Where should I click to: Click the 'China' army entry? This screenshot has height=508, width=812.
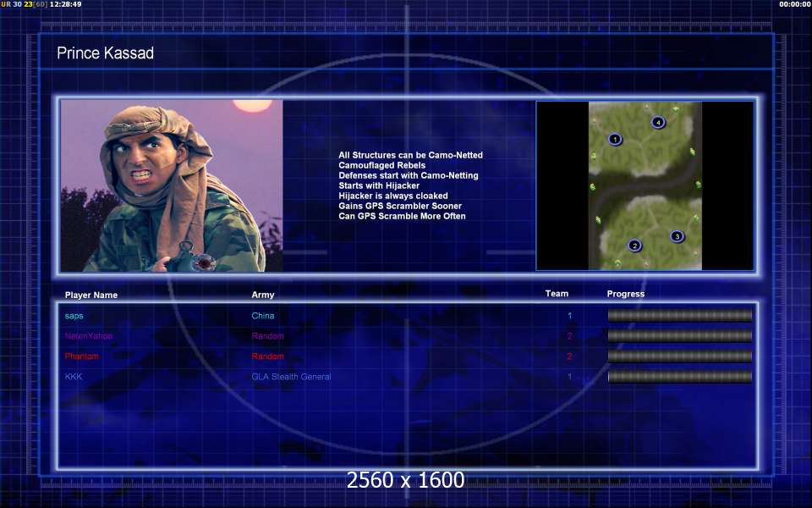coord(262,315)
